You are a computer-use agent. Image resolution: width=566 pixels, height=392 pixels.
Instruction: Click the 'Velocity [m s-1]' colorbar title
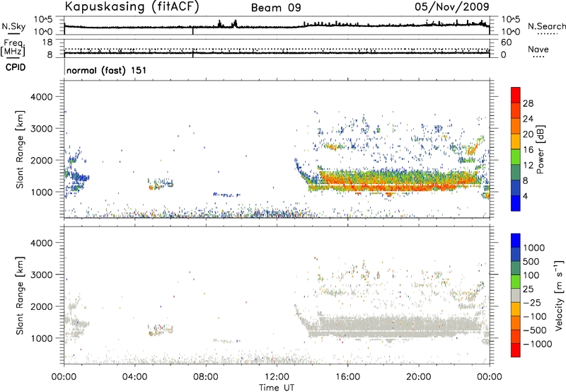pos(559,296)
